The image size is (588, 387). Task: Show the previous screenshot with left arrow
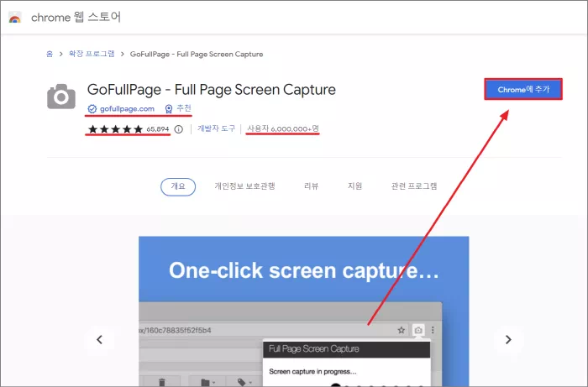click(99, 339)
